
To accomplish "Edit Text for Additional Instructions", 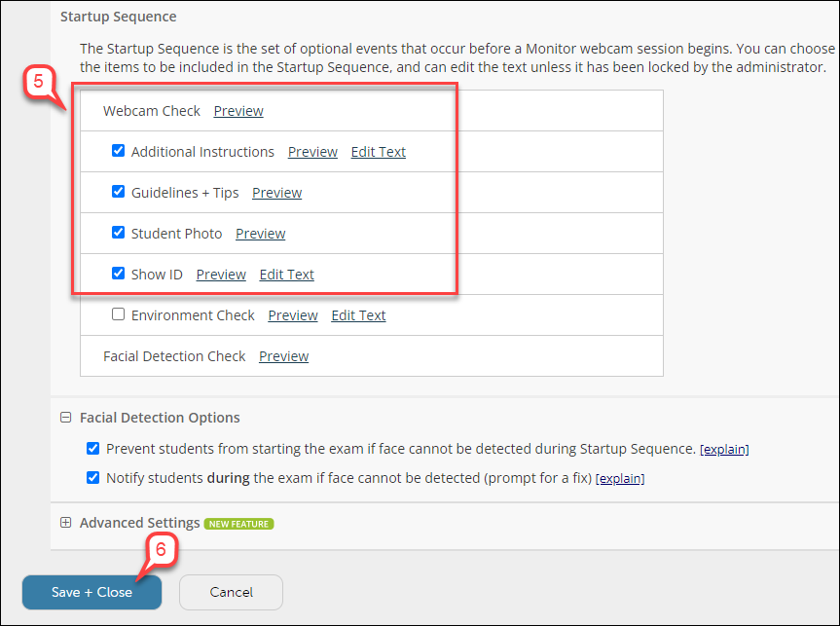I will click(379, 152).
